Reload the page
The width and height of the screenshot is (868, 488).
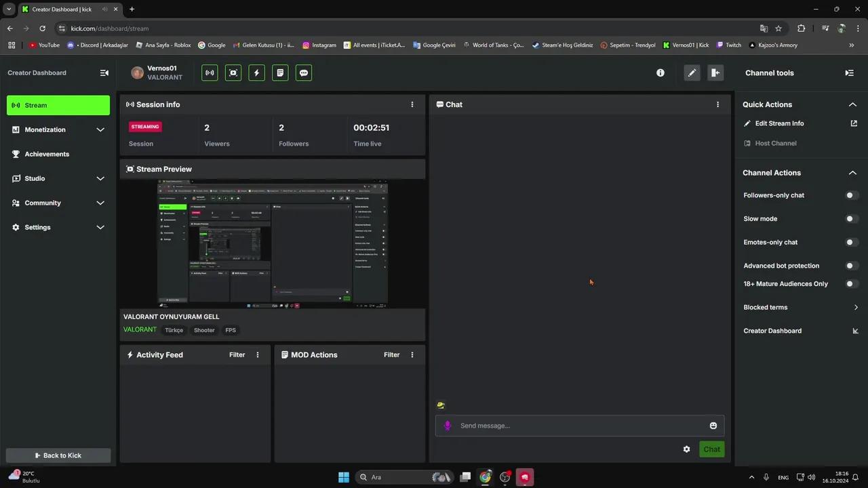click(42, 28)
